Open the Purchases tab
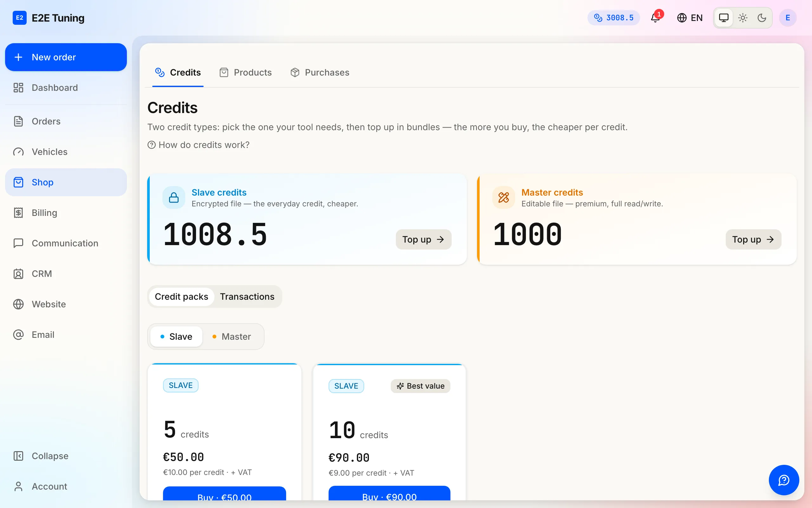This screenshot has height=508, width=812. click(320, 73)
